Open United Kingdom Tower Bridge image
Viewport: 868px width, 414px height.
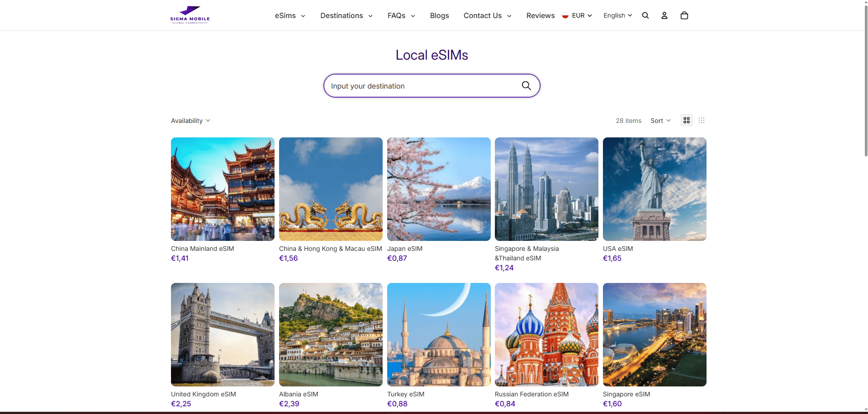223,334
